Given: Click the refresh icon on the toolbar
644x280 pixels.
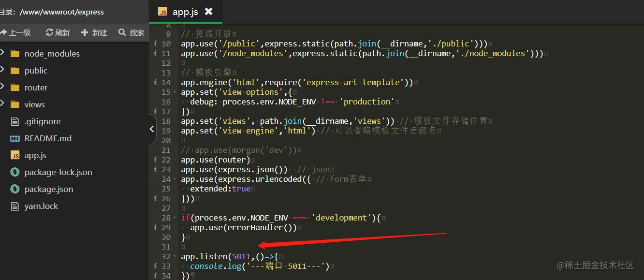Looking at the screenshot, I should click(50, 32).
